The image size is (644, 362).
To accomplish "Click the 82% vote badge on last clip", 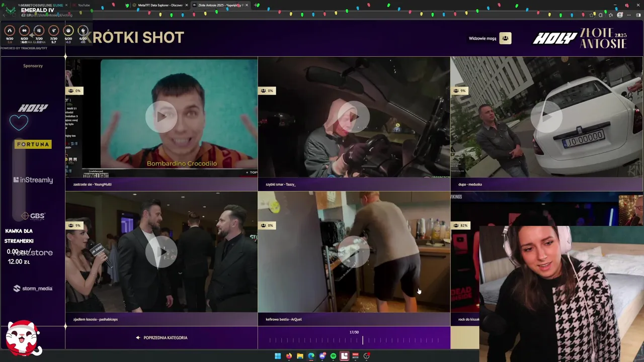I will [460, 226].
